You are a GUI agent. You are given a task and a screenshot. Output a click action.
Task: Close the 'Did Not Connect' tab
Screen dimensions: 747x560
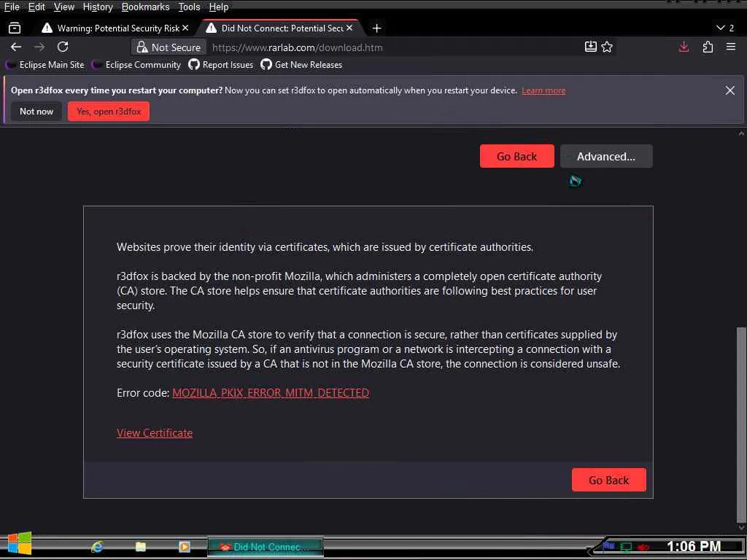349,28
